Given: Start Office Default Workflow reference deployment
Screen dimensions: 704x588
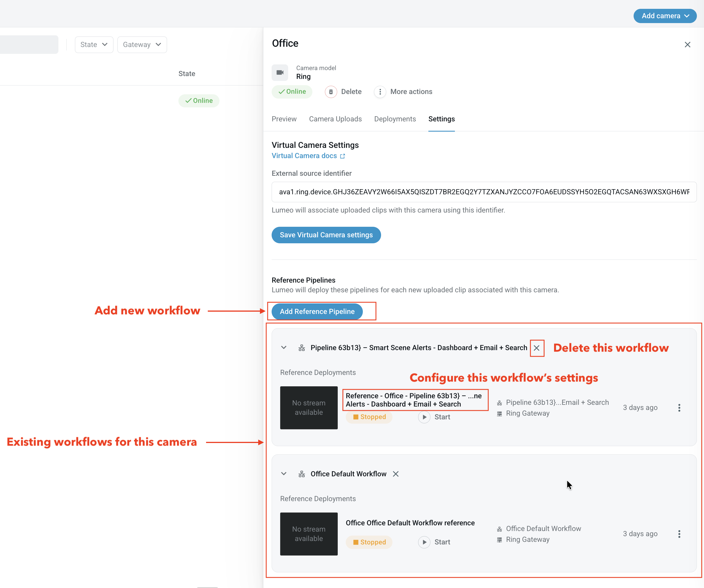Looking at the screenshot, I should pyautogui.click(x=424, y=542).
